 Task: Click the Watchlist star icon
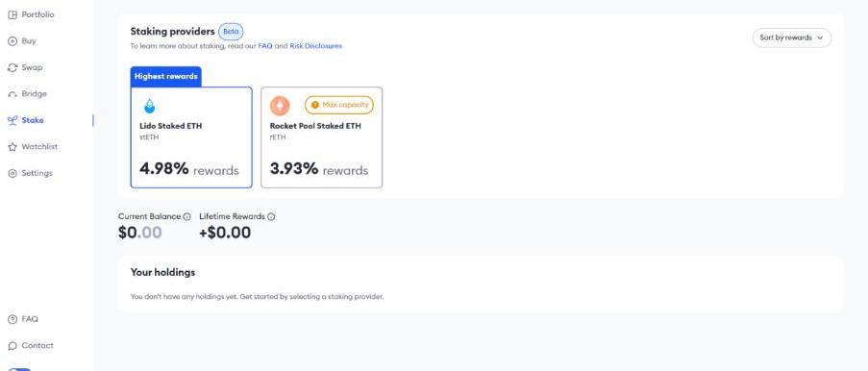(12, 147)
